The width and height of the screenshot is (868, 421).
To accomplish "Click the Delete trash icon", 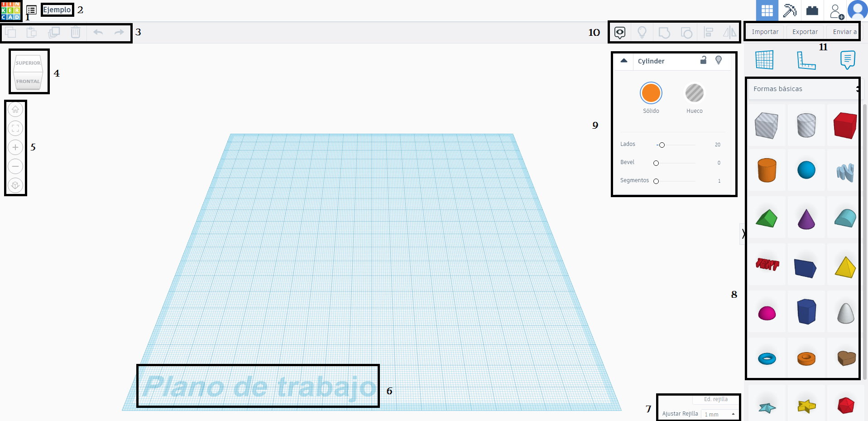I will (x=76, y=33).
